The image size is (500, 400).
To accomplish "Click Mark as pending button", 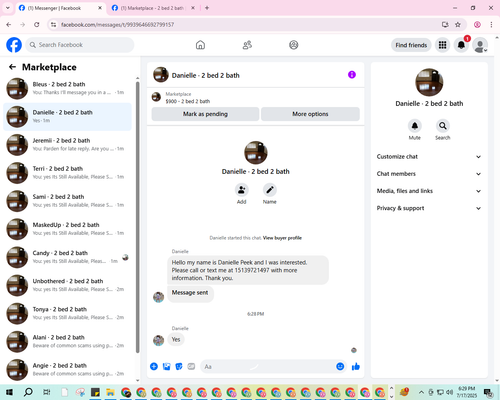I will pyautogui.click(x=205, y=114).
